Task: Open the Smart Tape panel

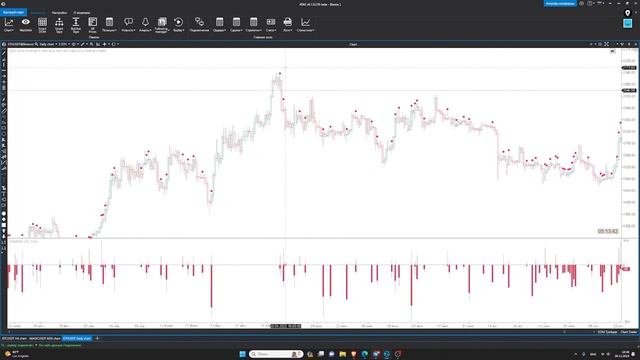Action: pyautogui.click(x=59, y=24)
